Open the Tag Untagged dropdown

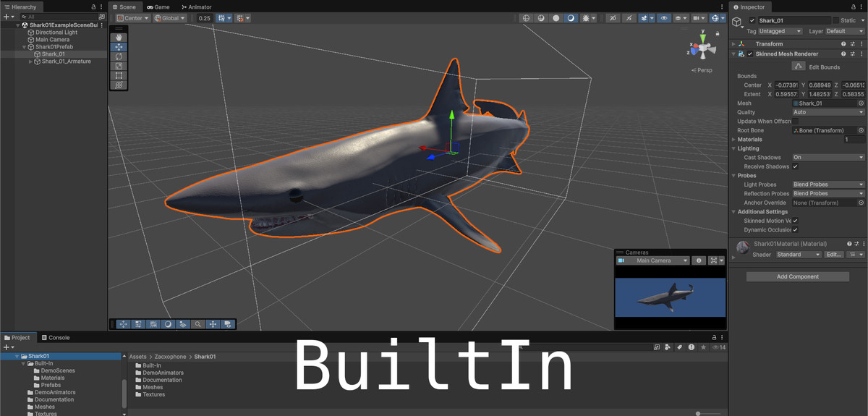point(780,31)
